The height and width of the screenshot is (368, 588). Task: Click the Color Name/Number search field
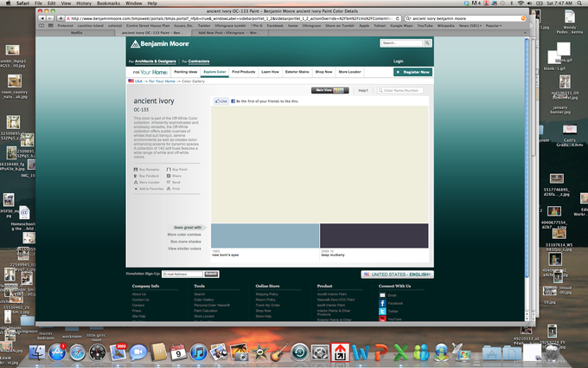400,91
